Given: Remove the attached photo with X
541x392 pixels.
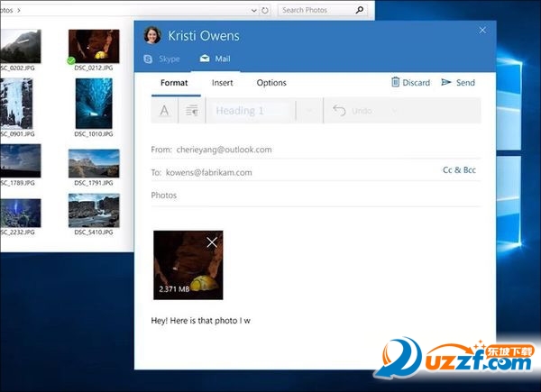Looking at the screenshot, I should 212,242.
